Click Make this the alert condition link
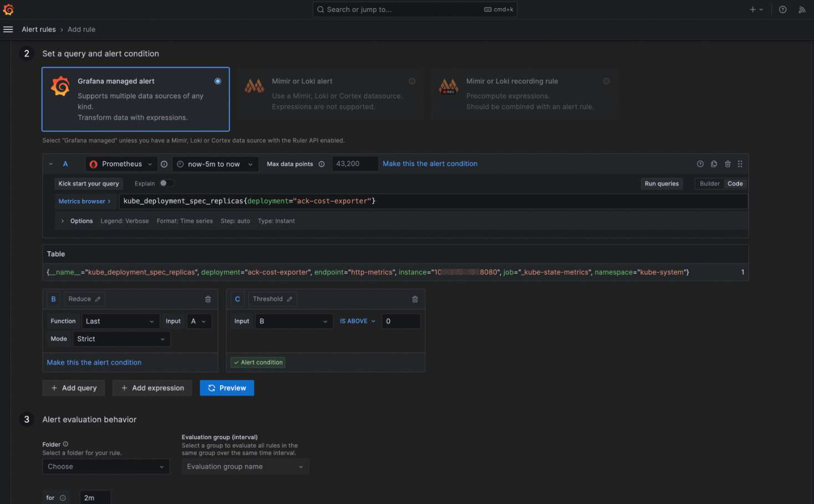The height and width of the screenshot is (504, 814). click(x=430, y=164)
